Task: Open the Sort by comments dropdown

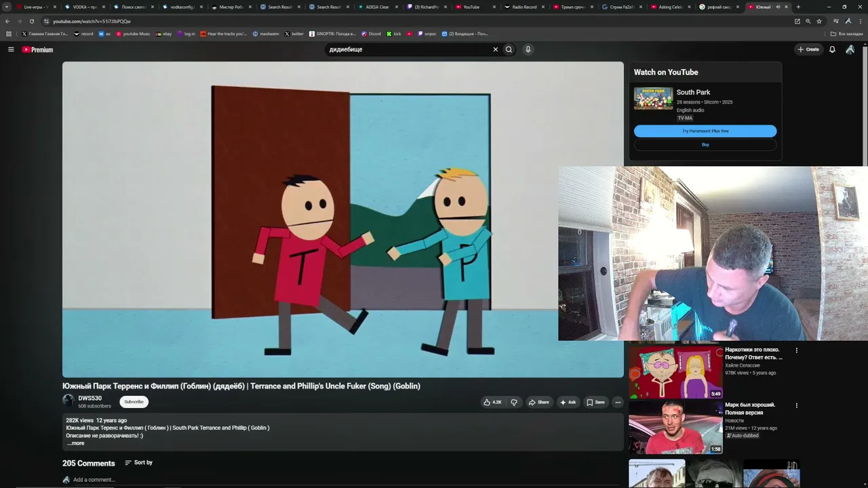Action: coord(138,463)
